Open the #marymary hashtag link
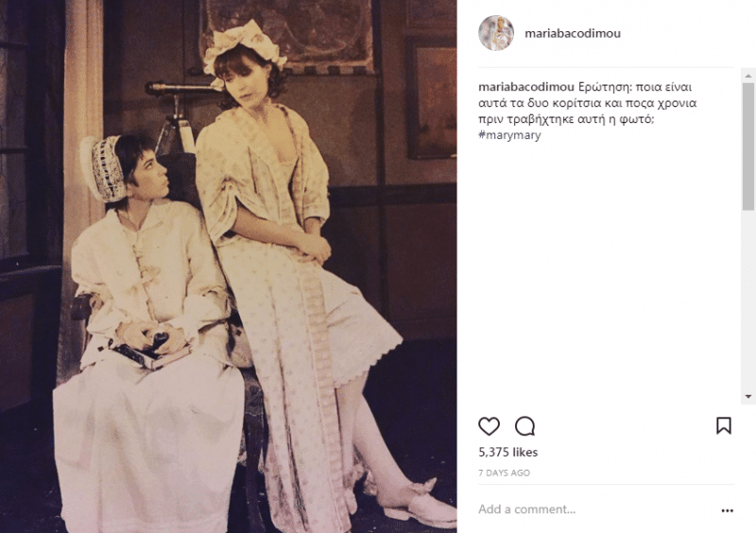The image size is (756, 533). (x=509, y=135)
